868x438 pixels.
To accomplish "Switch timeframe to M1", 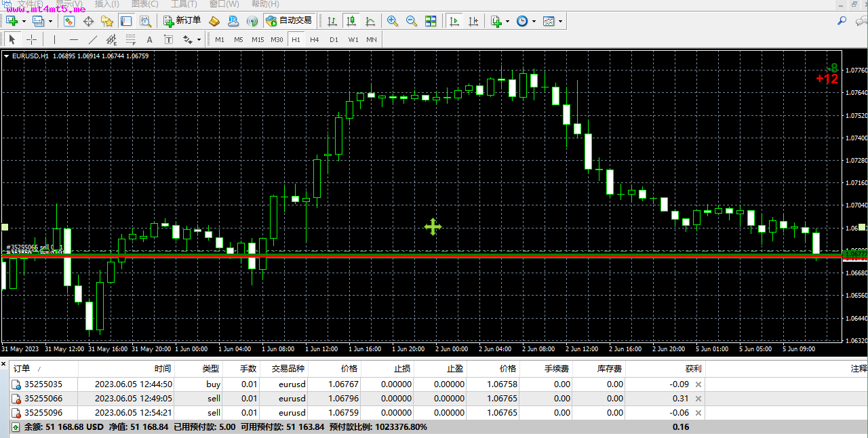I will click(x=220, y=39).
